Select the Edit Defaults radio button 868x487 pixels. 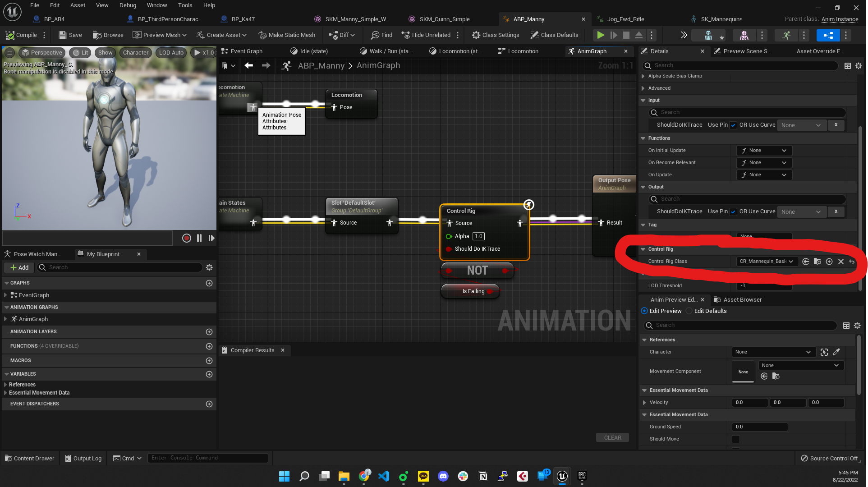pyautogui.click(x=689, y=311)
